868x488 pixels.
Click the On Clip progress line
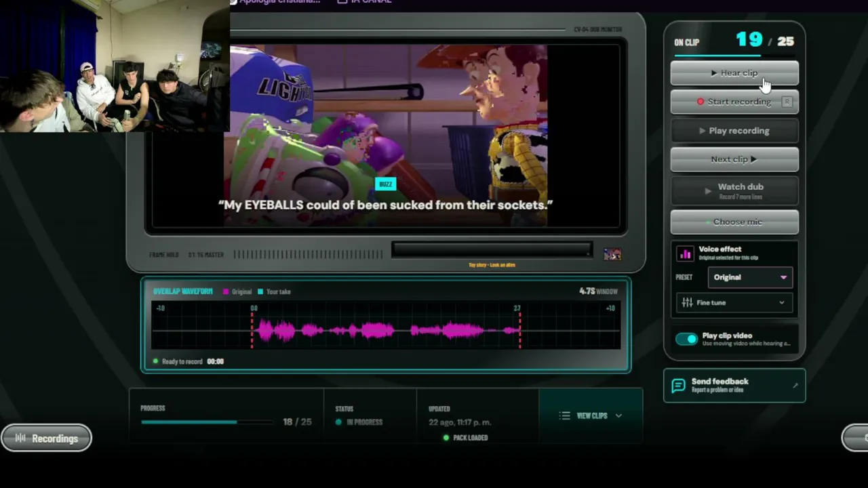(734, 55)
